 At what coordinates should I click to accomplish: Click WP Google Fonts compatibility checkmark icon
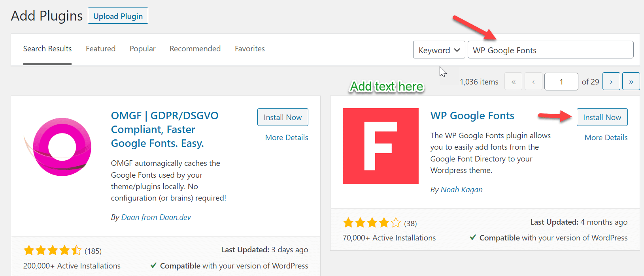click(x=473, y=237)
